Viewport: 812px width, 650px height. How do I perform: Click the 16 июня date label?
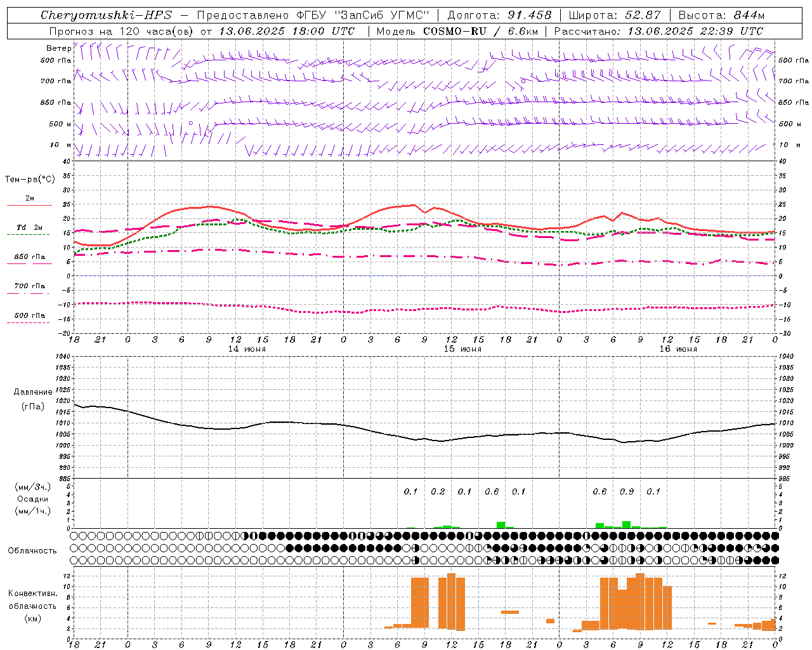pyautogui.click(x=678, y=349)
